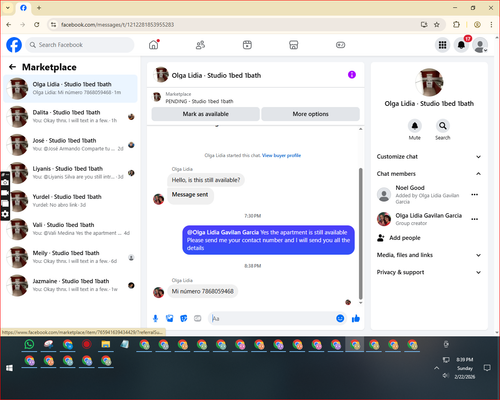Open the Vali Studio 1bed 1bath chat

pos(70,229)
